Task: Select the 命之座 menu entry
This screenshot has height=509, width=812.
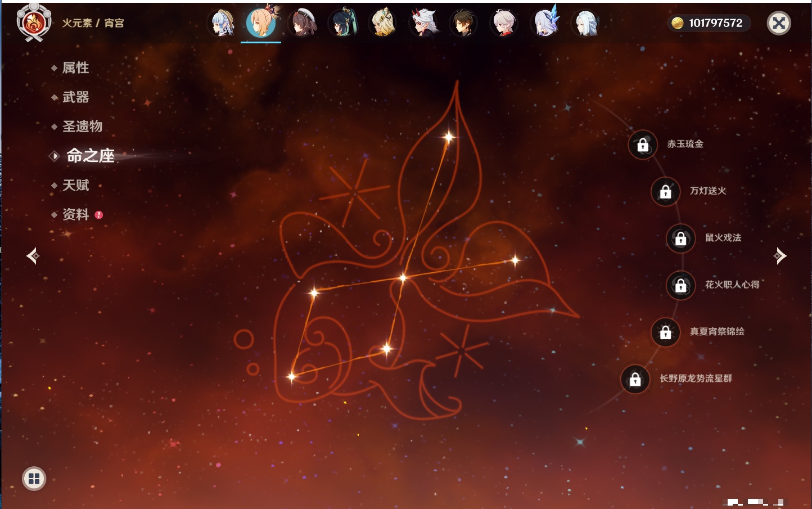Action: [91, 156]
